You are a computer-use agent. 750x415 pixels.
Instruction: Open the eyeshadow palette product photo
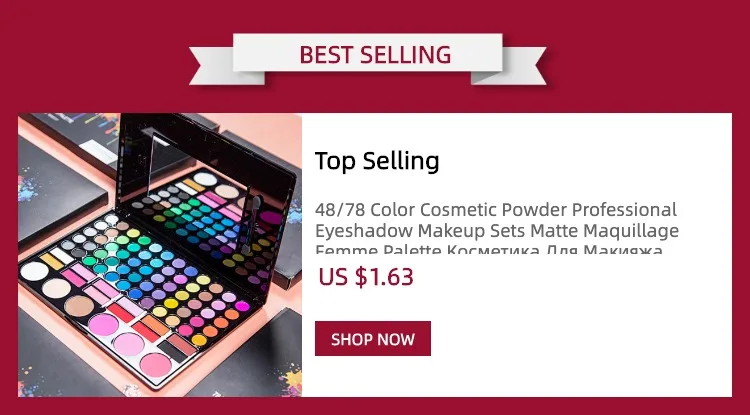click(160, 255)
